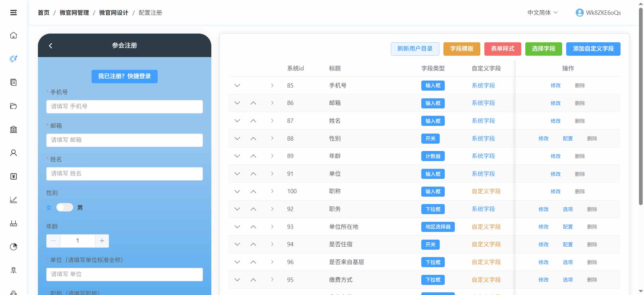This screenshot has width=644, height=295.
Task: Click 添加自定义字段 button
Action: click(x=593, y=49)
